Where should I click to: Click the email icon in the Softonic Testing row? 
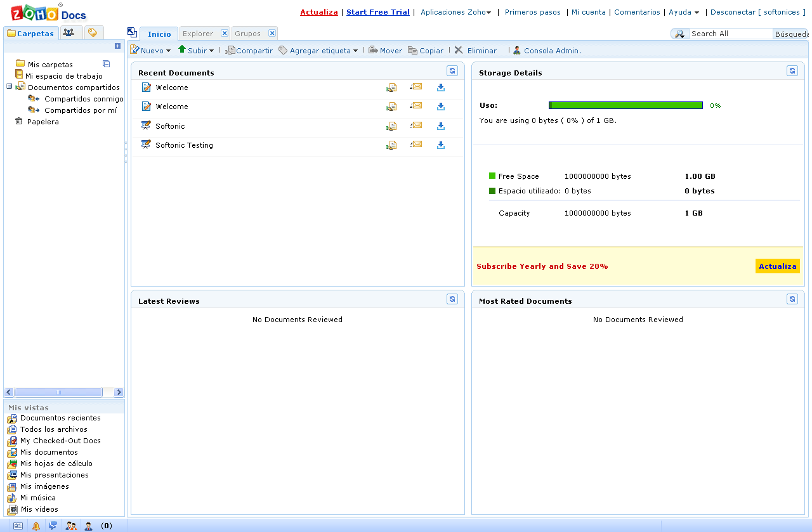tap(416, 145)
